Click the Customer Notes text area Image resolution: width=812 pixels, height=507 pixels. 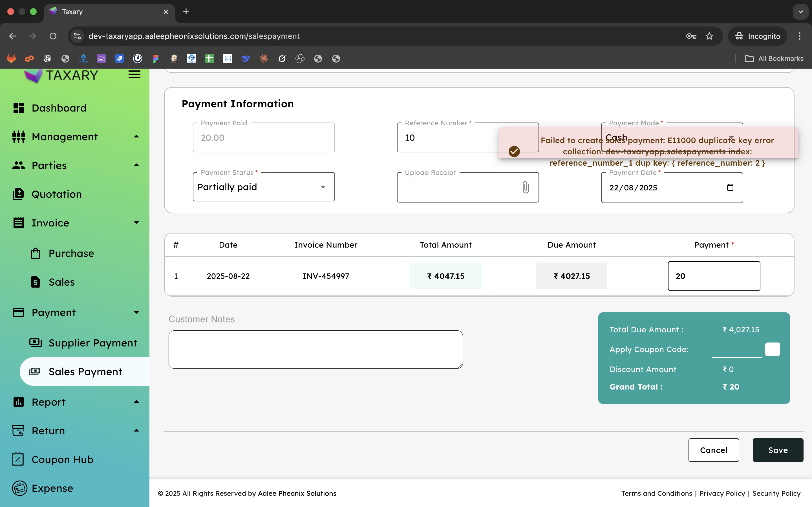(x=315, y=349)
